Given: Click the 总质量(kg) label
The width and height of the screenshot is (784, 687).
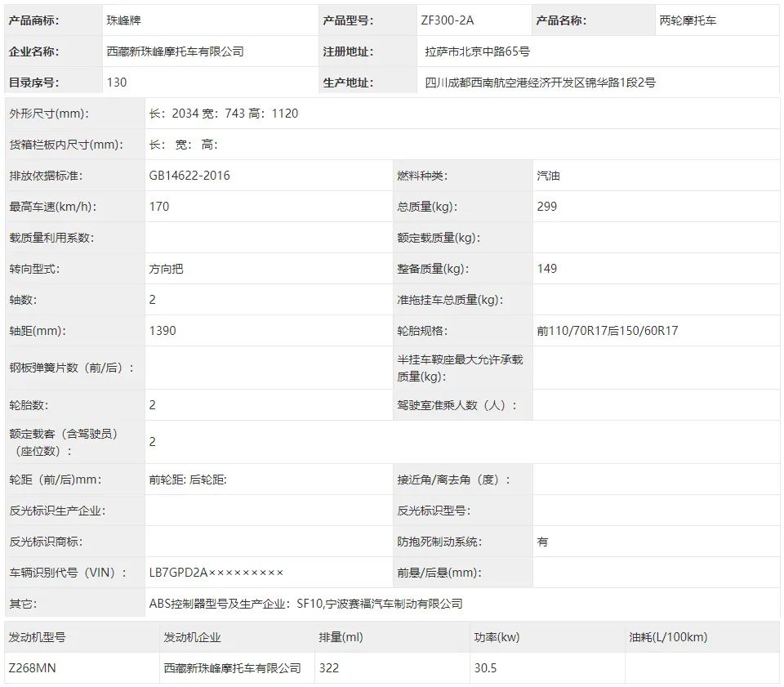Looking at the screenshot, I should click(427, 207).
